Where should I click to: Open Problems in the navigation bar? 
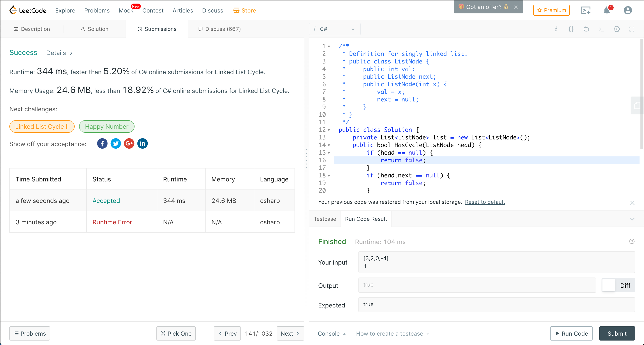click(x=97, y=10)
